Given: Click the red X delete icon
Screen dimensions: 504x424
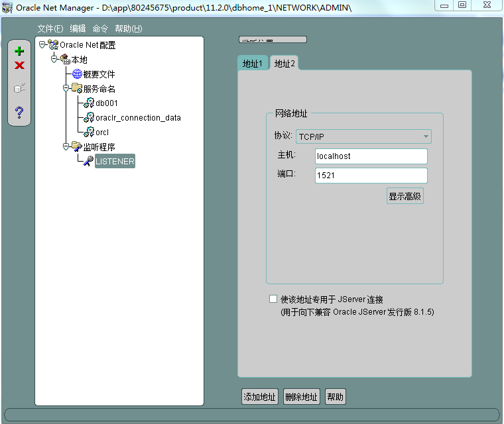Looking at the screenshot, I should (x=19, y=65).
